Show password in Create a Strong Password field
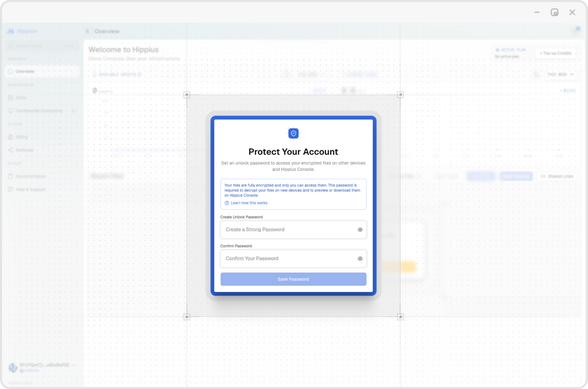 pos(360,229)
